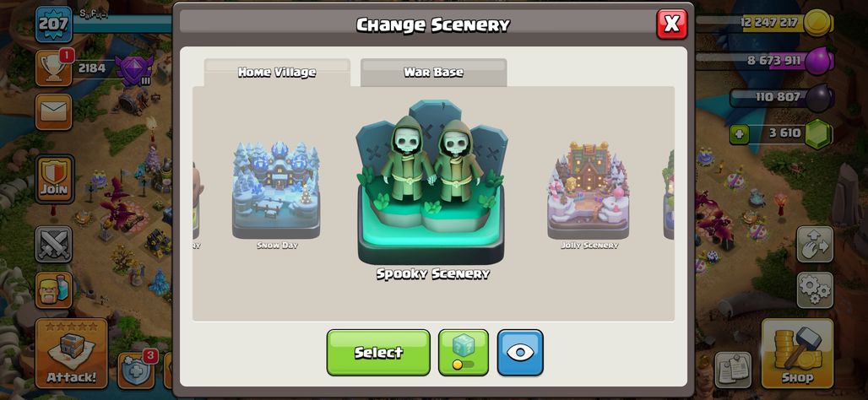Close the Change Scenery dialog with X
Image resolution: width=868 pixels, height=400 pixels.
coord(671,24)
